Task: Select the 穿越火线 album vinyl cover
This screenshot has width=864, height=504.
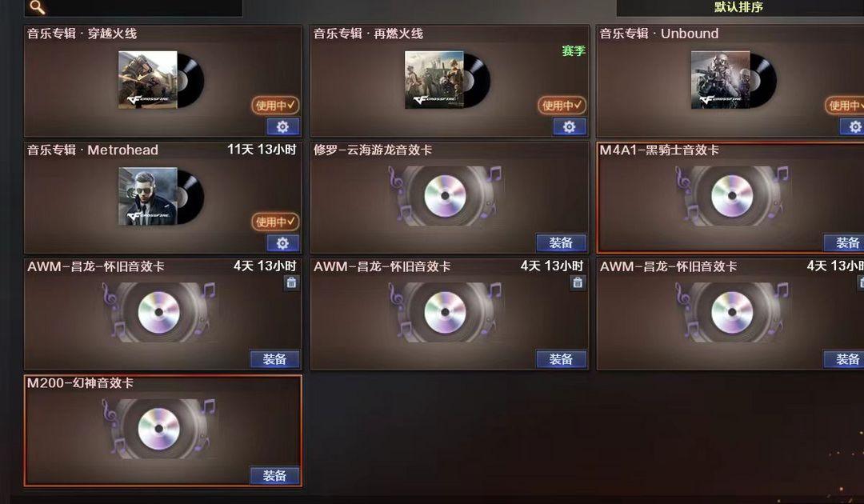Action: pyautogui.click(x=162, y=80)
